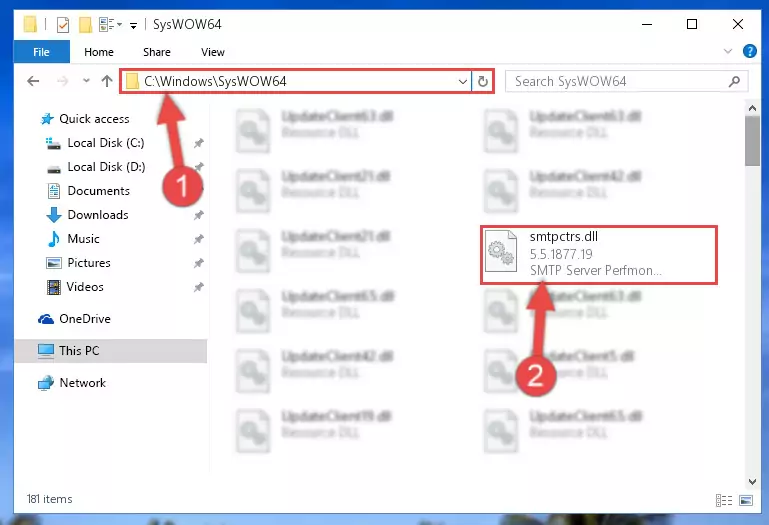Go back using the Back arrow
The height and width of the screenshot is (525, 769).
pos(33,81)
